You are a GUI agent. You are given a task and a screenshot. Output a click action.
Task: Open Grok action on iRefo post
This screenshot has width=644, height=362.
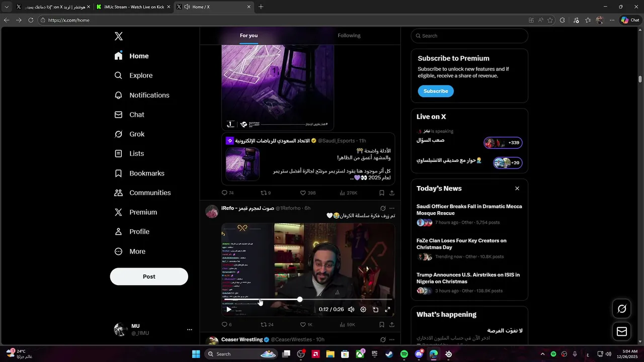click(383, 208)
